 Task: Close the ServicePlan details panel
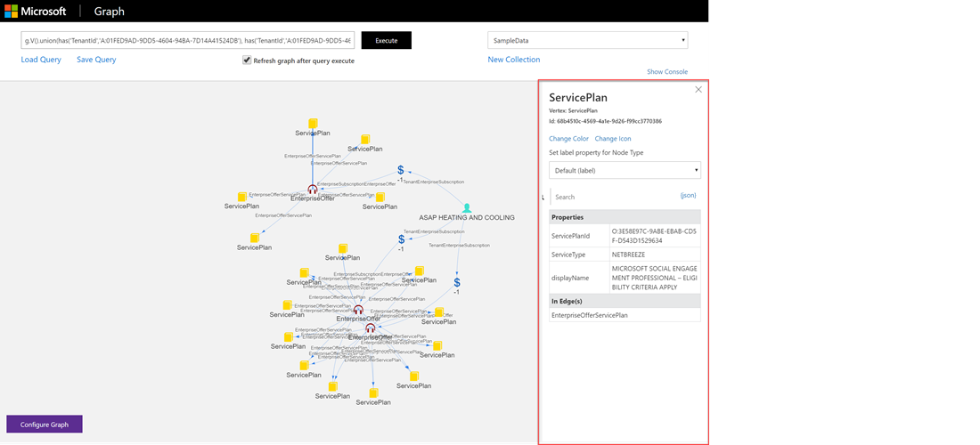[x=698, y=89]
